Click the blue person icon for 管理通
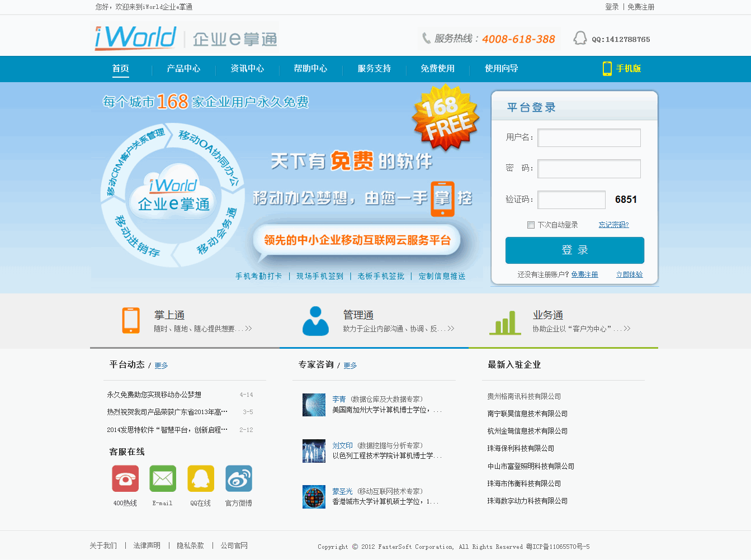Screen dimensions: 751x560 coord(315,321)
